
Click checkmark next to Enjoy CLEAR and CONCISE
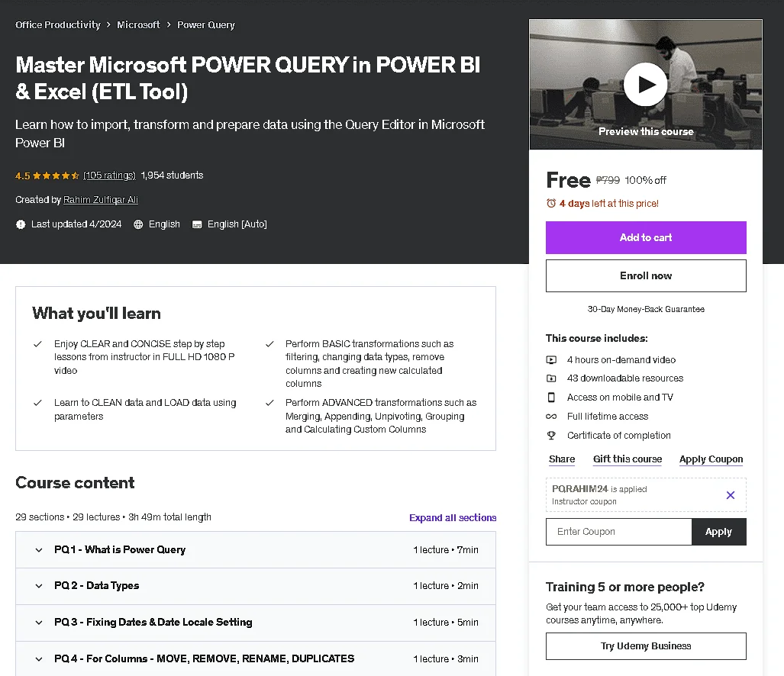37,344
